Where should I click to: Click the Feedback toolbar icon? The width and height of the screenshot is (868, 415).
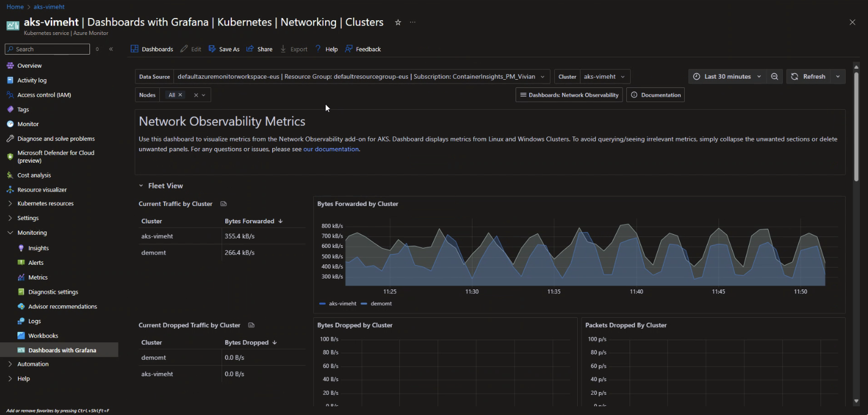click(x=363, y=49)
